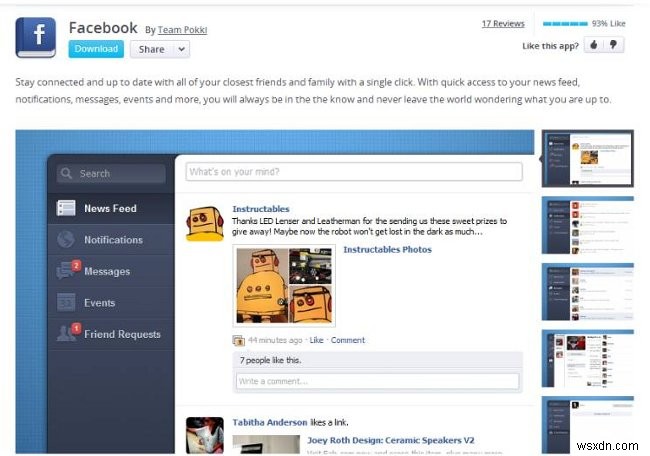650x456 pixels.
Task: Click the Write a comment field
Action: coord(377,381)
